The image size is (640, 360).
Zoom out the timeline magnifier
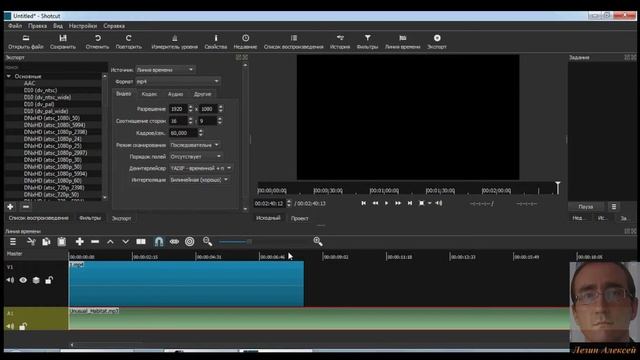207,242
